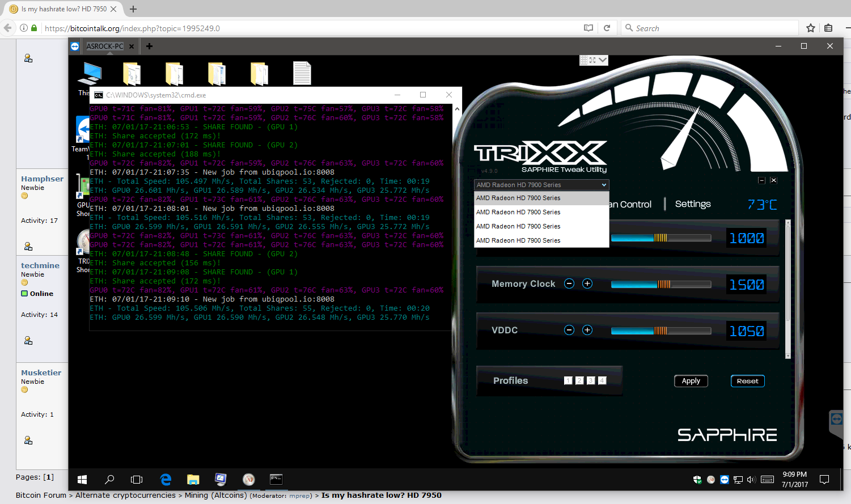Maximize the cmd.exe window
This screenshot has height=504, width=851.
(x=423, y=95)
